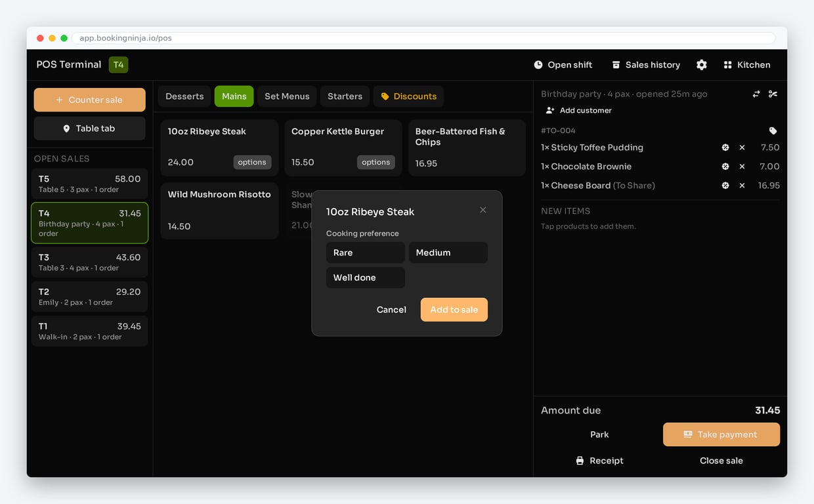The image size is (814, 504).
Task: Remove Cheese Board with its X icon
Action: (742, 186)
